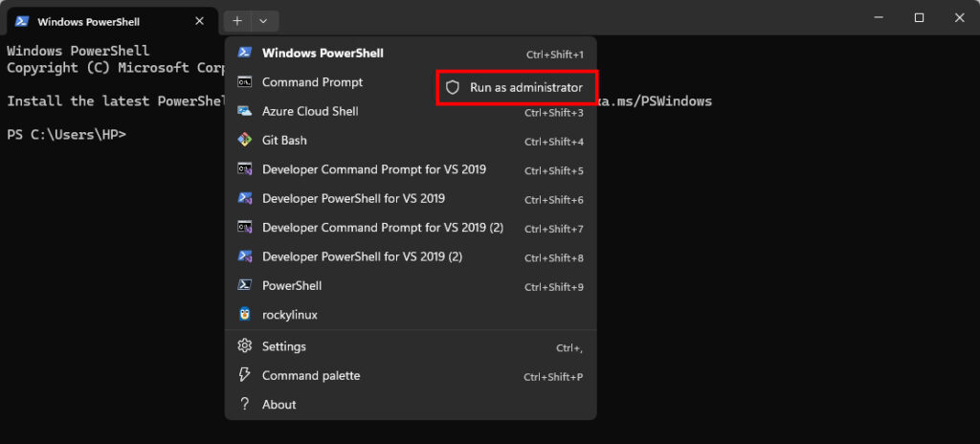Image resolution: width=980 pixels, height=444 pixels.
Task: Click the rockylinux penguin icon
Action: [x=244, y=315]
